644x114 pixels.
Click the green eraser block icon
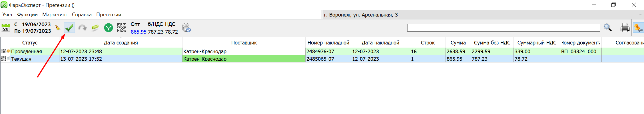(95, 28)
